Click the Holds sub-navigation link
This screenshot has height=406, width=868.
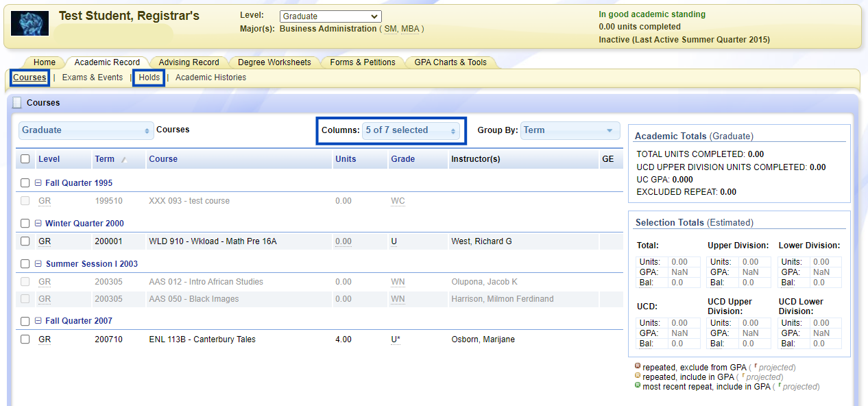coord(149,77)
